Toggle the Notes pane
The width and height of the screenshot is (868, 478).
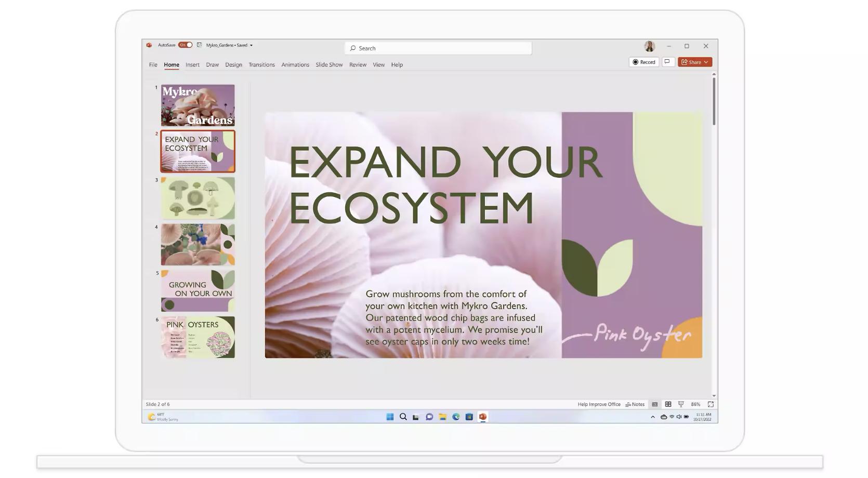pyautogui.click(x=635, y=404)
